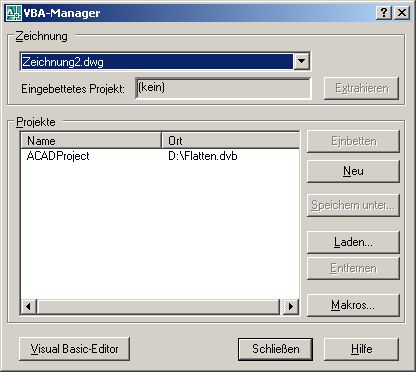416x372 pixels.
Task: Click the Einbetten button
Action: point(353,141)
